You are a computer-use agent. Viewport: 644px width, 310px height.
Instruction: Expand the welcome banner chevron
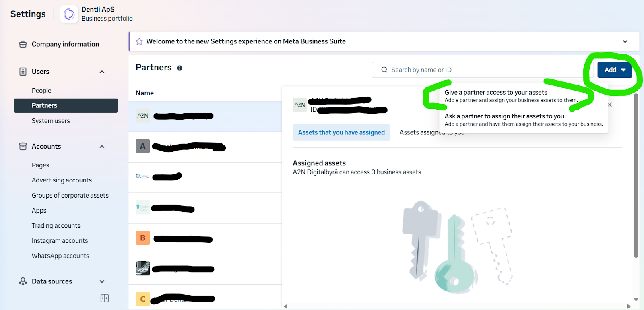click(x=625, y=41)
